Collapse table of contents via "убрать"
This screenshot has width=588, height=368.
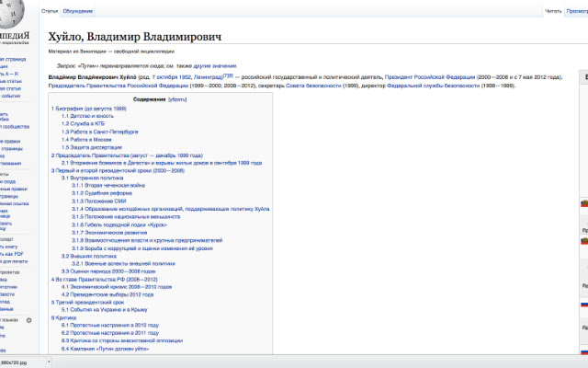pos(178,98)
